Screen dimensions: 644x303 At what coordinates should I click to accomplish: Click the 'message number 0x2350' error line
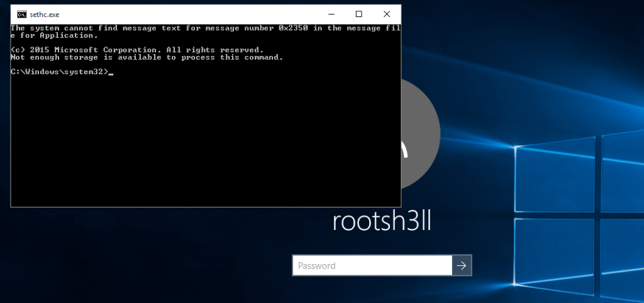tap(206, 28)
